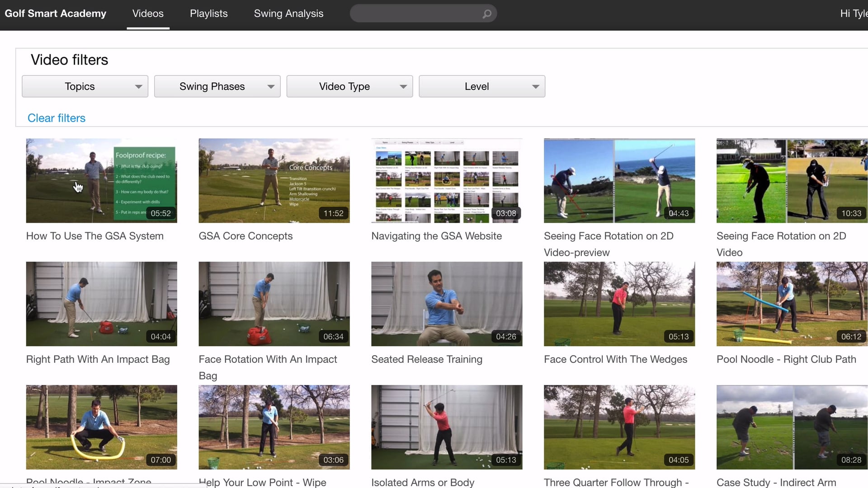The width and height of the screenshot is (868, 488).
Task: Open the Isolated Arms or Body thumbnail
Action: 447,427
